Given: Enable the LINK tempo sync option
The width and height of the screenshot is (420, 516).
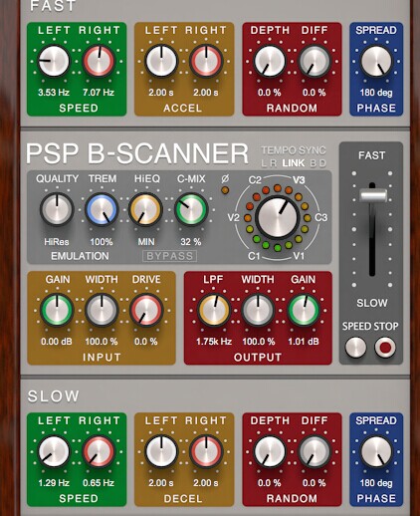Looking at the screenshot, I should coord(294,163).
